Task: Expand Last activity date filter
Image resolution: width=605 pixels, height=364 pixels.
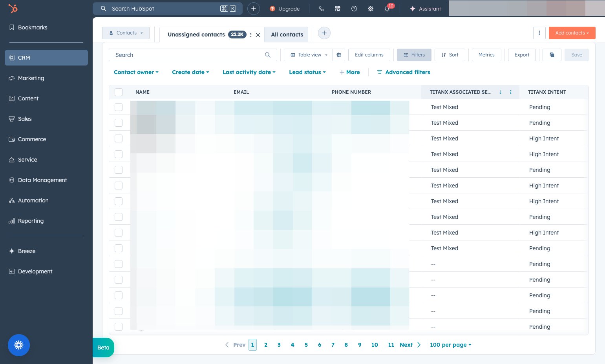Action: (249, 72)
